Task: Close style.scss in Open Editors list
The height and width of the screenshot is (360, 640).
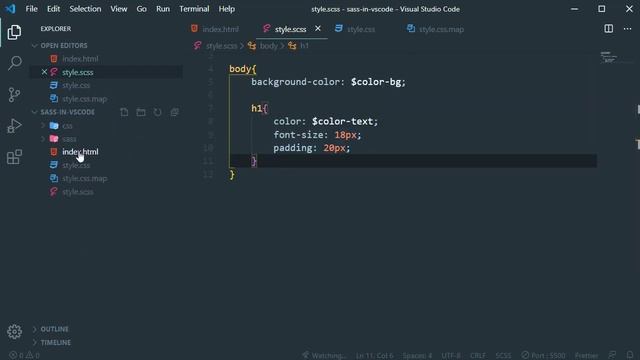Action: pos(44,72)
